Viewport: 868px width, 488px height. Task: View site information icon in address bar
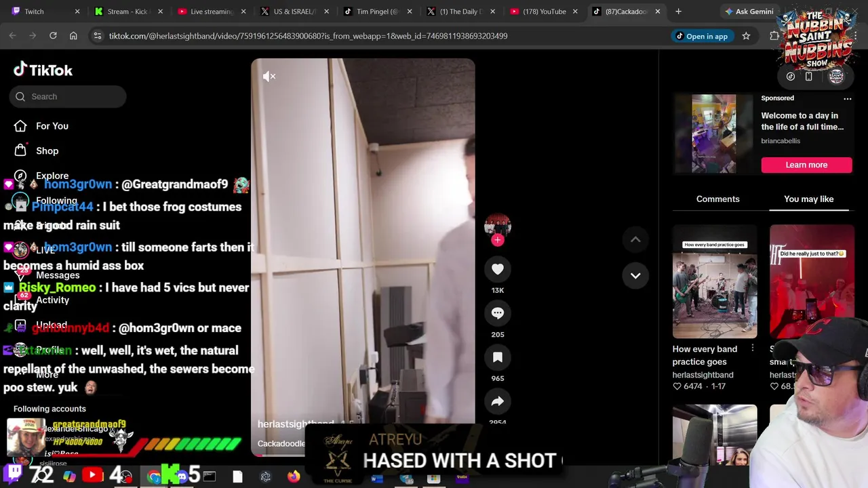tap(98, 36)
